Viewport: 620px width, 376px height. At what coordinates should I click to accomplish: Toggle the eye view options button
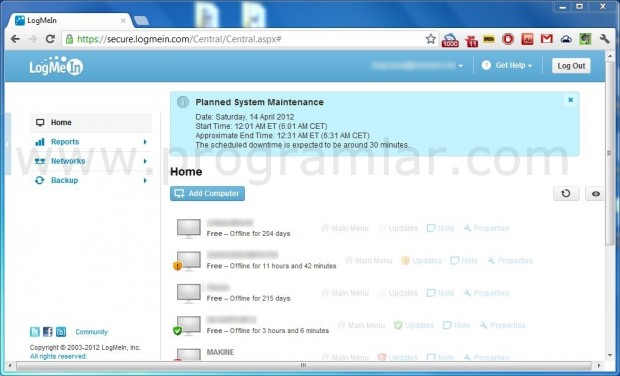pos(595,194)
